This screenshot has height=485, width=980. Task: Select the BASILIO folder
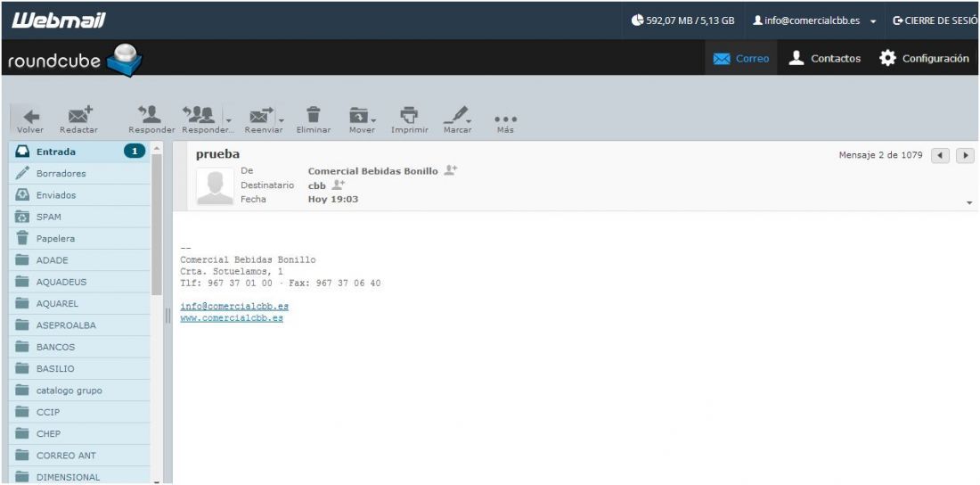pyautogui.click(x=79, y=368)
